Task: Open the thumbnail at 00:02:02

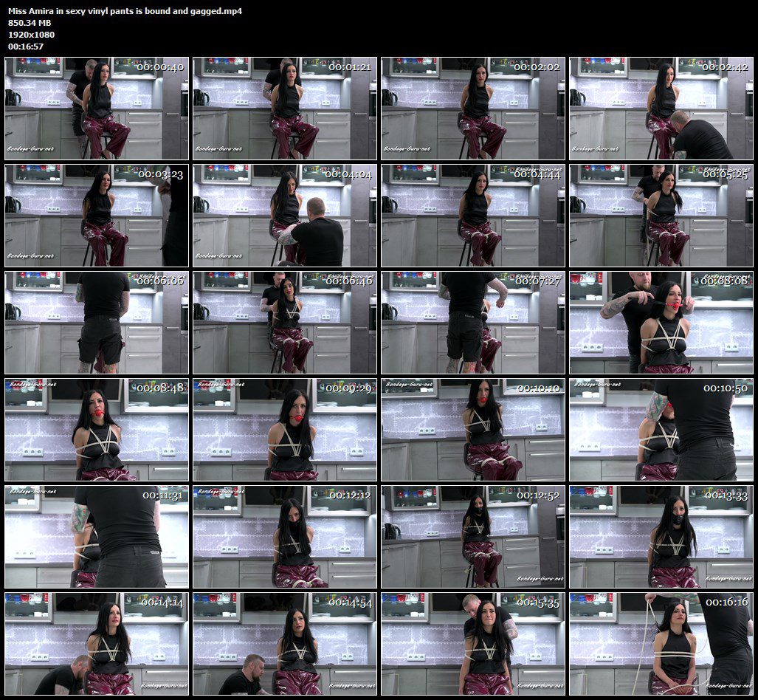Action: 473,109
